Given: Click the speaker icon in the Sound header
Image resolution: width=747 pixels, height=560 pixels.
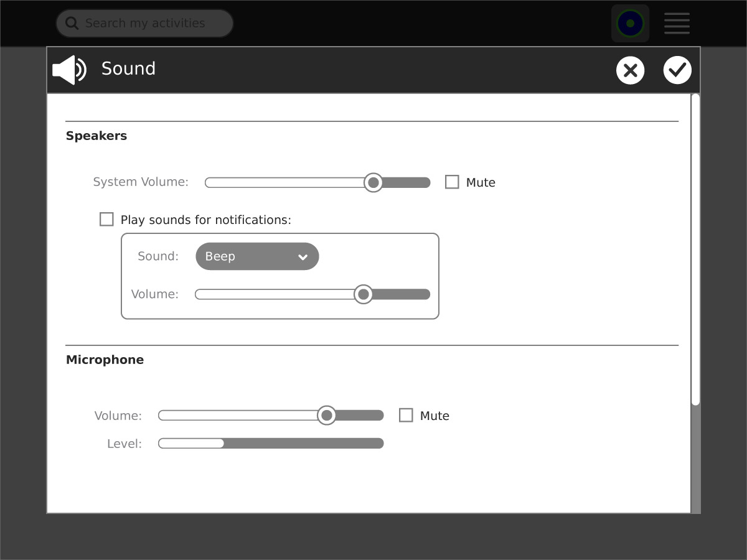Looking at the screenshot, I should tap(69, 70).
